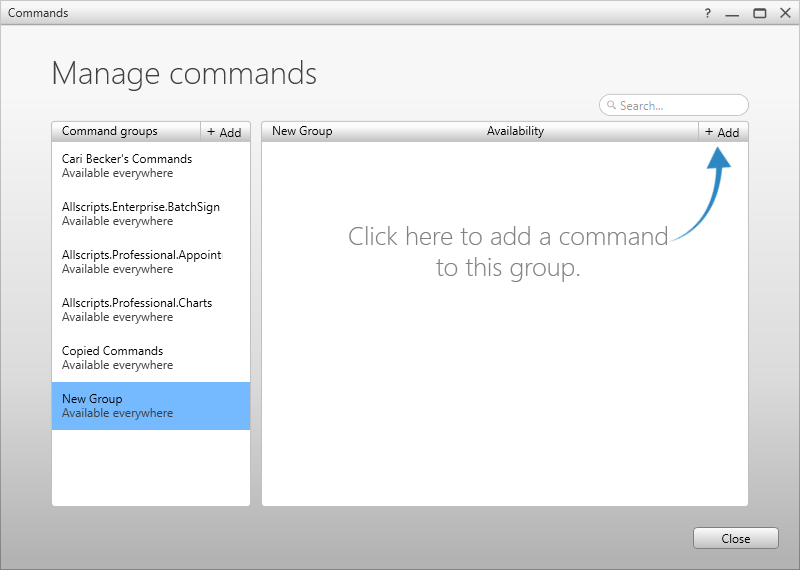Select Cari Becker's Commands group
Image resolution: width=800 pixels, height=570 pixels.
pos(151,166)
